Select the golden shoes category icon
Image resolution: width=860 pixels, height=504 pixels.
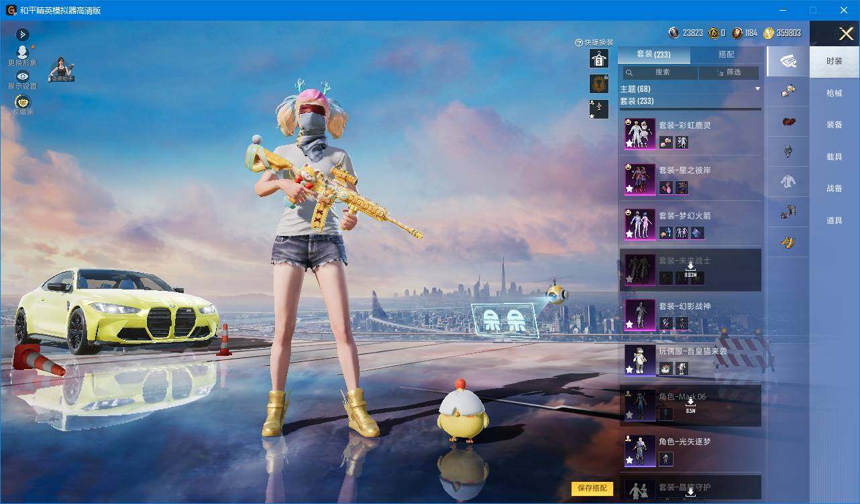click(788, 242)
